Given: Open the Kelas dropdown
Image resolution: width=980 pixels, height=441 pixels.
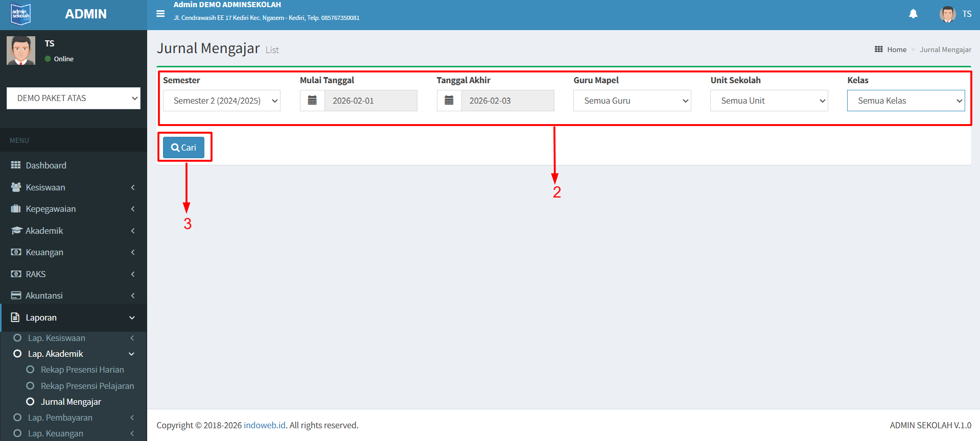Looking at the screenshot, I should (x=905, y=101).
